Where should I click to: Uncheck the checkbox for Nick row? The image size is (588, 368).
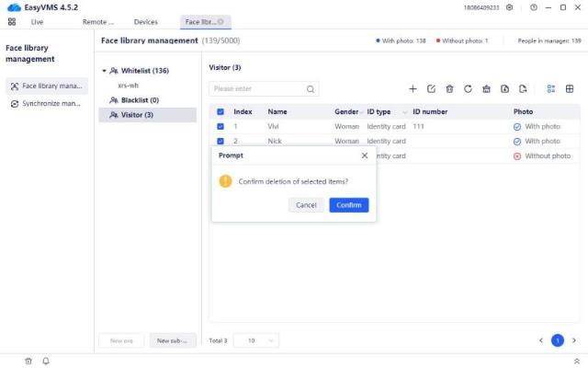[x=220, y=141]
